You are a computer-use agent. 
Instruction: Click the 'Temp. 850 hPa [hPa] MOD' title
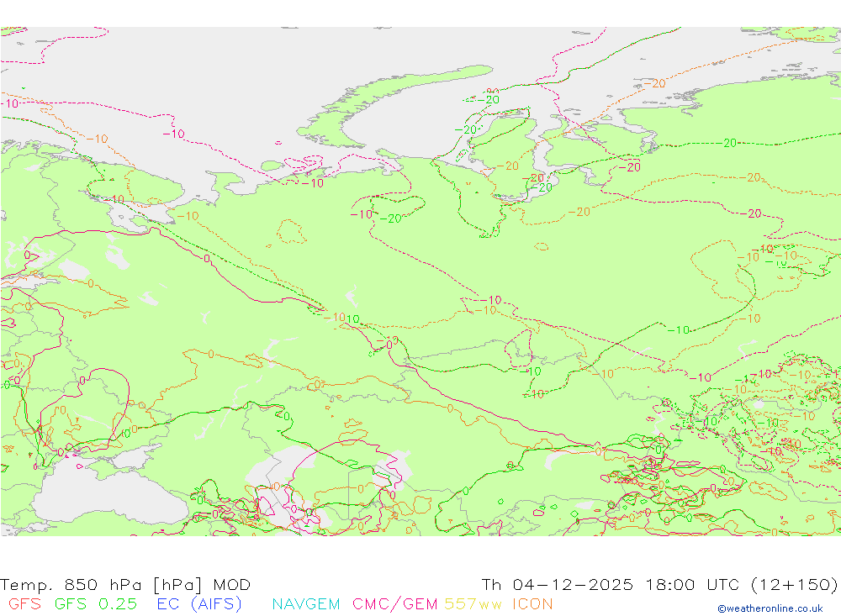125,584
